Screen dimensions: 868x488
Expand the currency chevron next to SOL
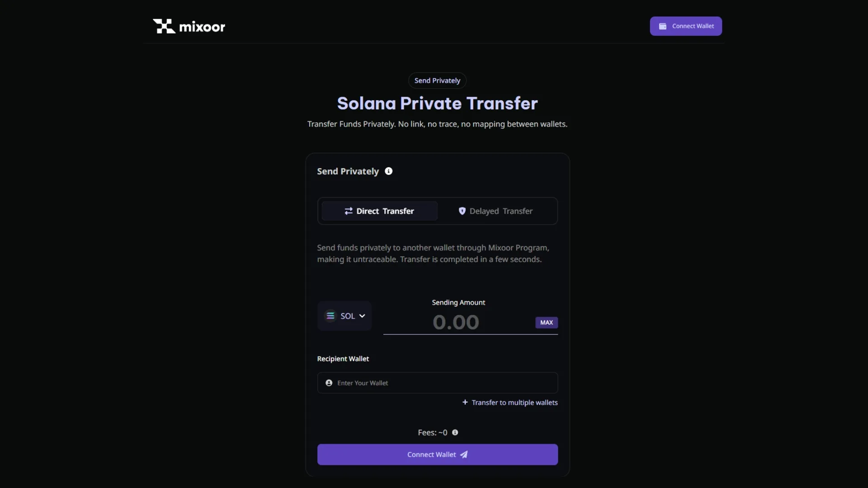pyautogui.click(x=361, y=315)
